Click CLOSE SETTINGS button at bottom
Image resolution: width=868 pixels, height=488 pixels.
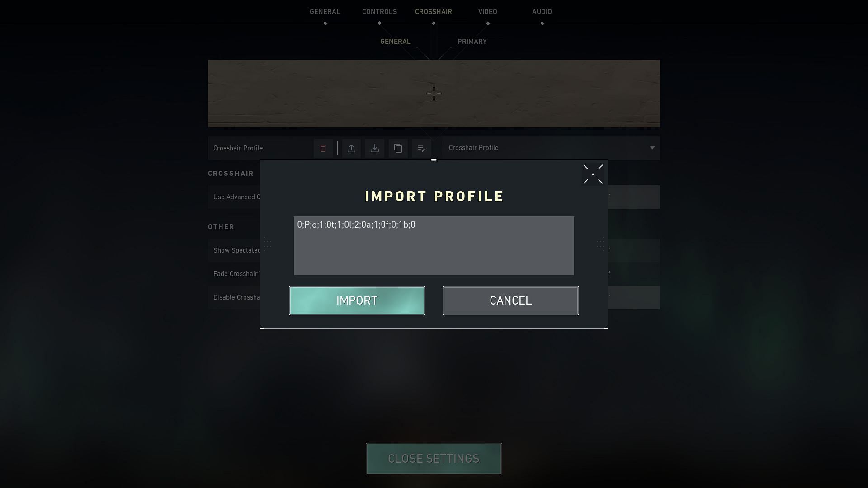pos(434,458)
